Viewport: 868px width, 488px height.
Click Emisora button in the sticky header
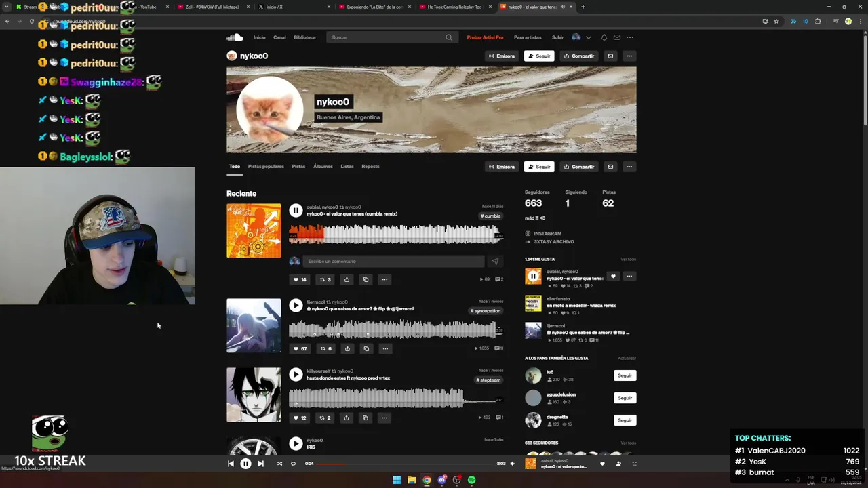(x=502, y=56)
